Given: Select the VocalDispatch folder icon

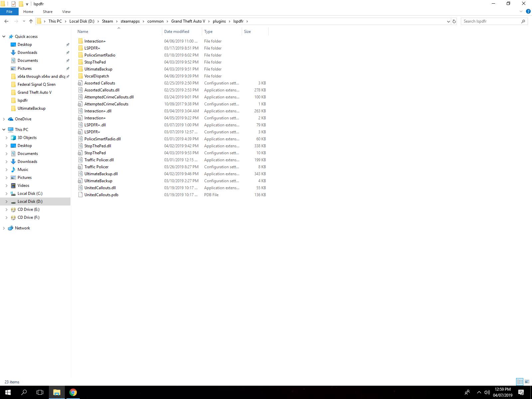Looking at the screenshot, I should [80, 76].
